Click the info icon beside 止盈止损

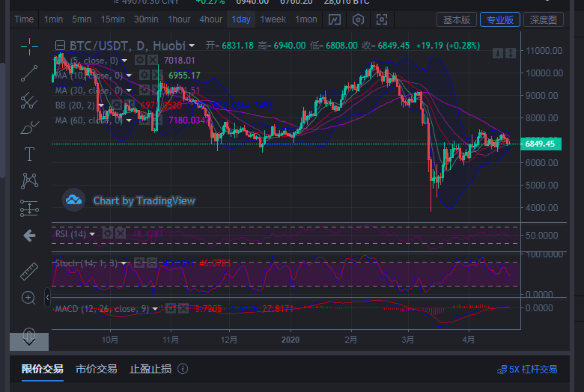(x=183, y=369)
